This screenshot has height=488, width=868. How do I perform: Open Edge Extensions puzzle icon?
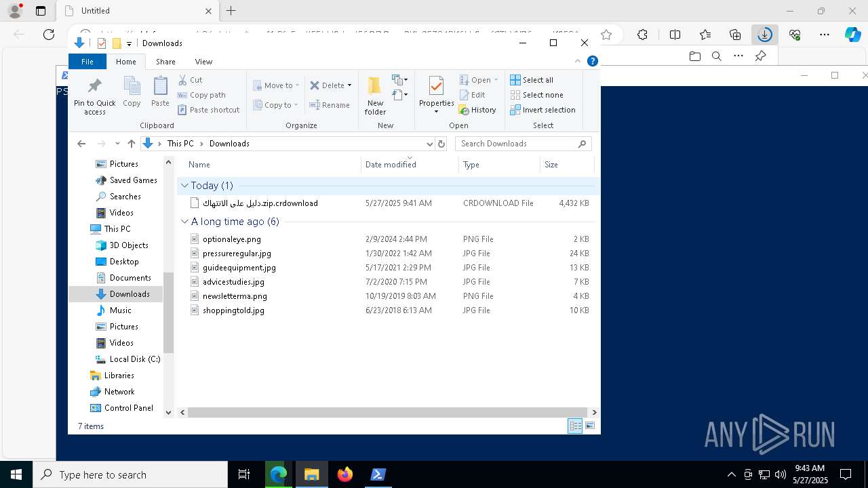pyautogui.click(x=642, y=35)
